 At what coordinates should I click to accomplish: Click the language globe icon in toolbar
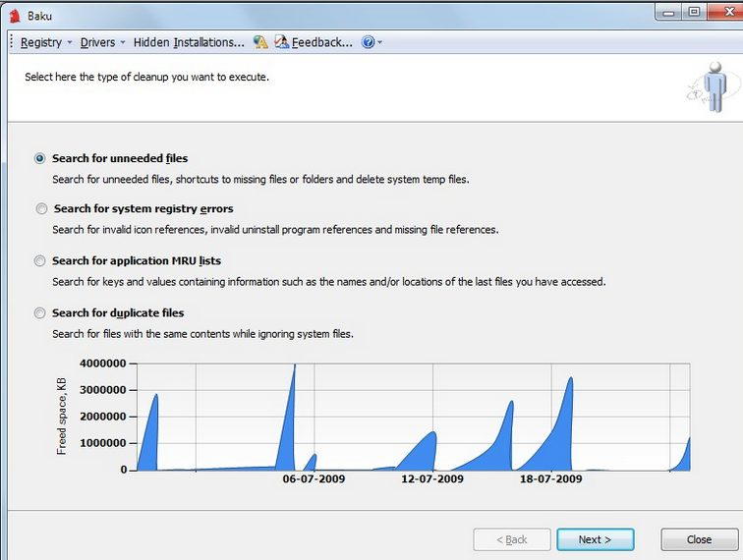pyautogui.click(x=260, y=42)
